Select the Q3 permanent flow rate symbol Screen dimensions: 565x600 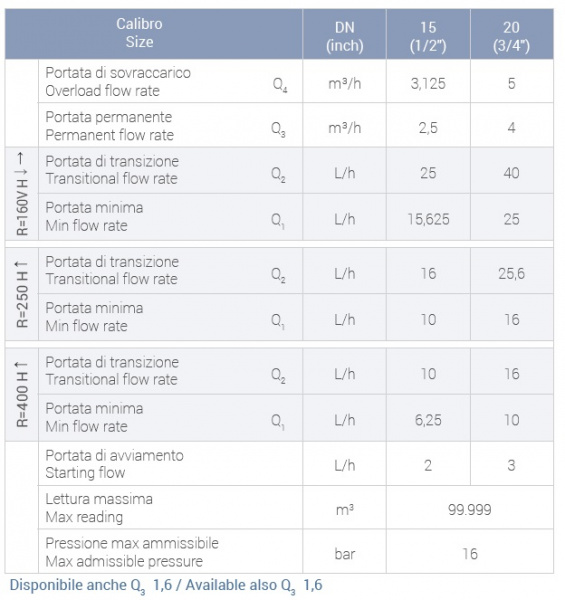point(278,129)
